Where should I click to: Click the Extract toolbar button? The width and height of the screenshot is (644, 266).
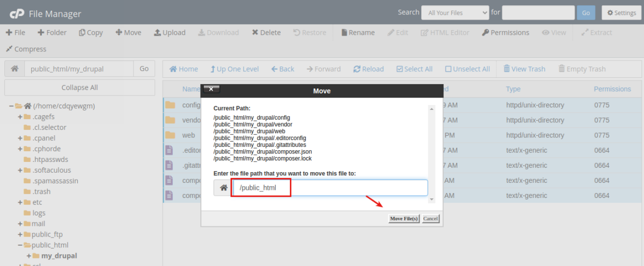click(596, 32)
